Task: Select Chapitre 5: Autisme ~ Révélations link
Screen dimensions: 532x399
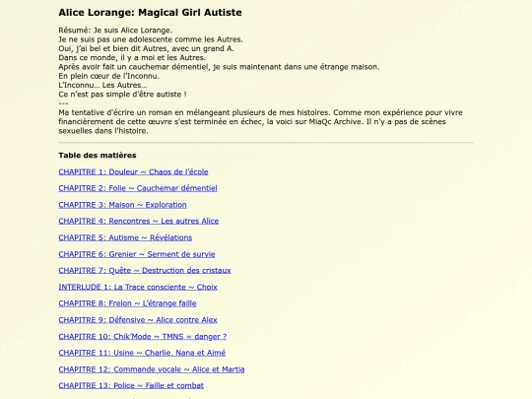Action: pyautogui.click(x=125, y=237)
